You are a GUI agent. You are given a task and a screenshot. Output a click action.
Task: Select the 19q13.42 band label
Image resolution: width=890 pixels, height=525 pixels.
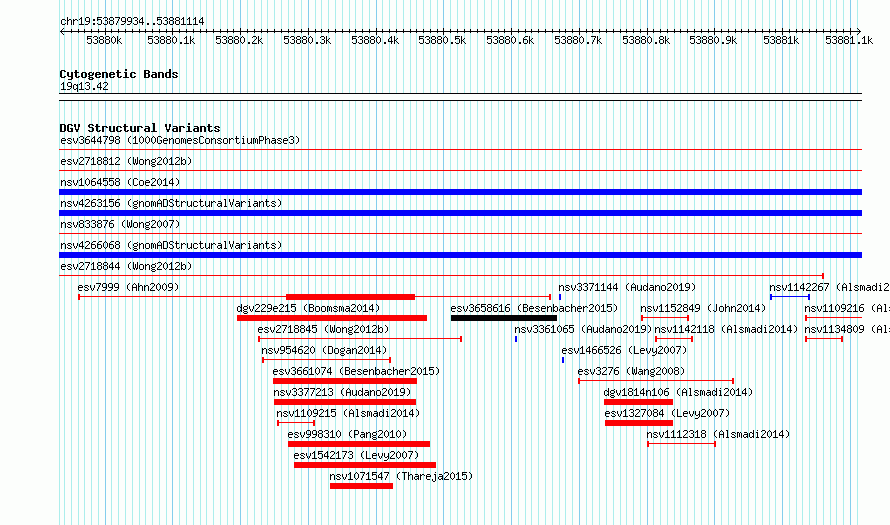coord(84,86)
